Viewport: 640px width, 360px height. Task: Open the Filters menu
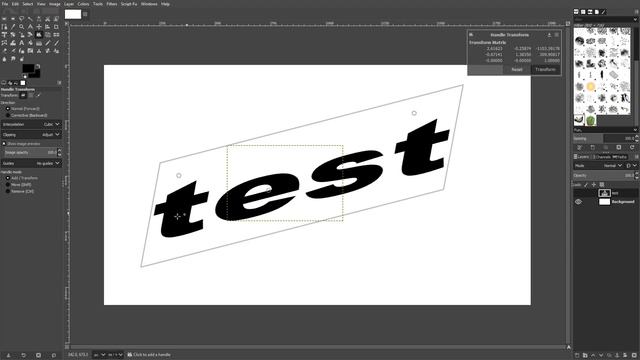click(112, 4)
